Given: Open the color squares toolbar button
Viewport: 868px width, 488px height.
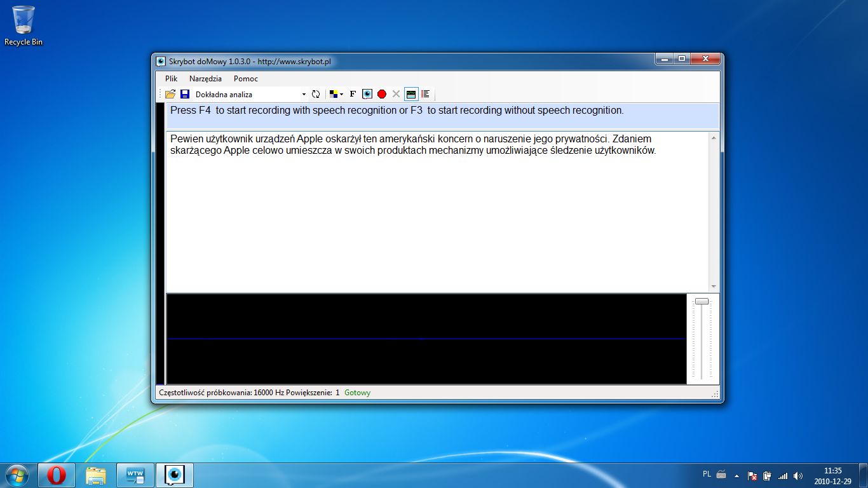Looking at the screenshot, I should point(334,94).
